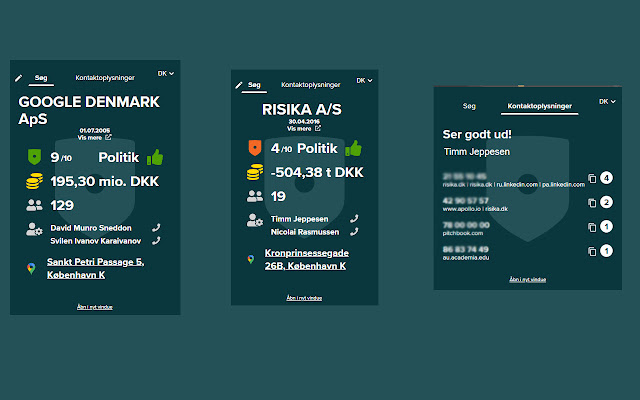This screenshot has width=640, height=400.
Task: Click Åbn i nyt vindue in Risika A/S card
Action: point(304,298)
